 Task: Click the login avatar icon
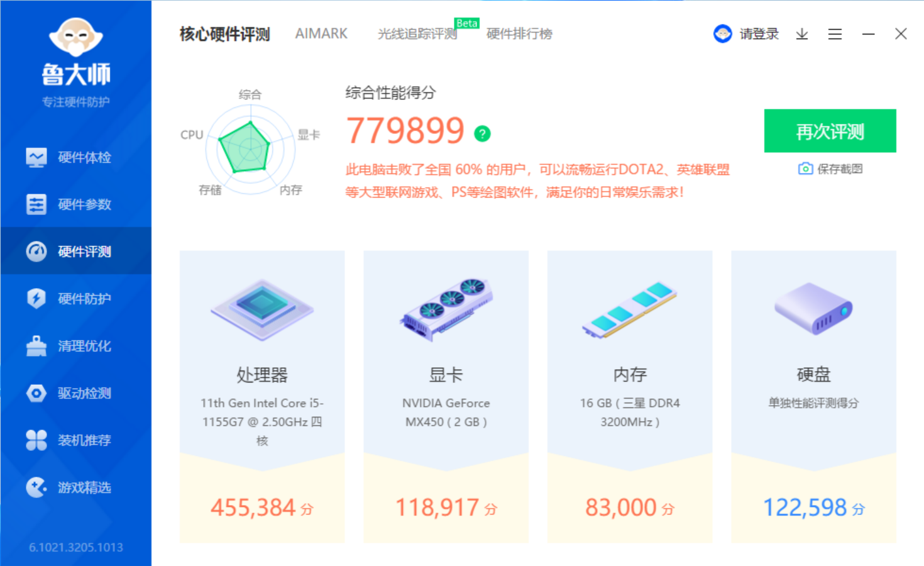723,34
